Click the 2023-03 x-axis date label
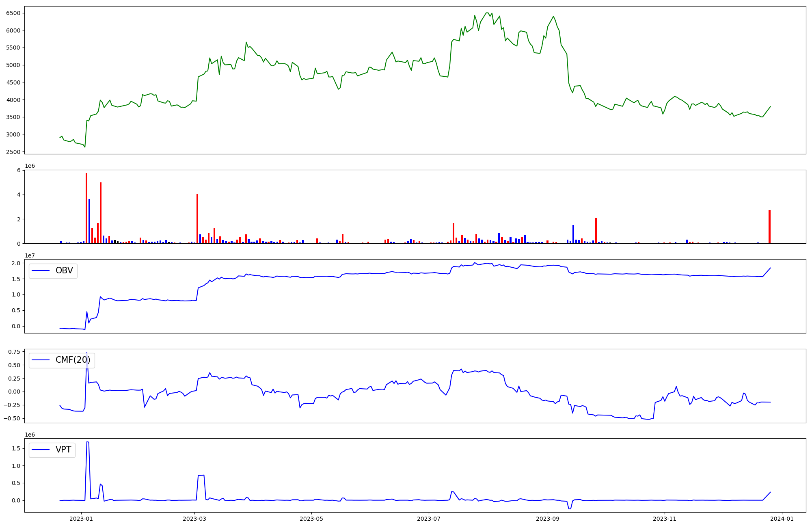This screenshot has height=528, width=812. 194,519
